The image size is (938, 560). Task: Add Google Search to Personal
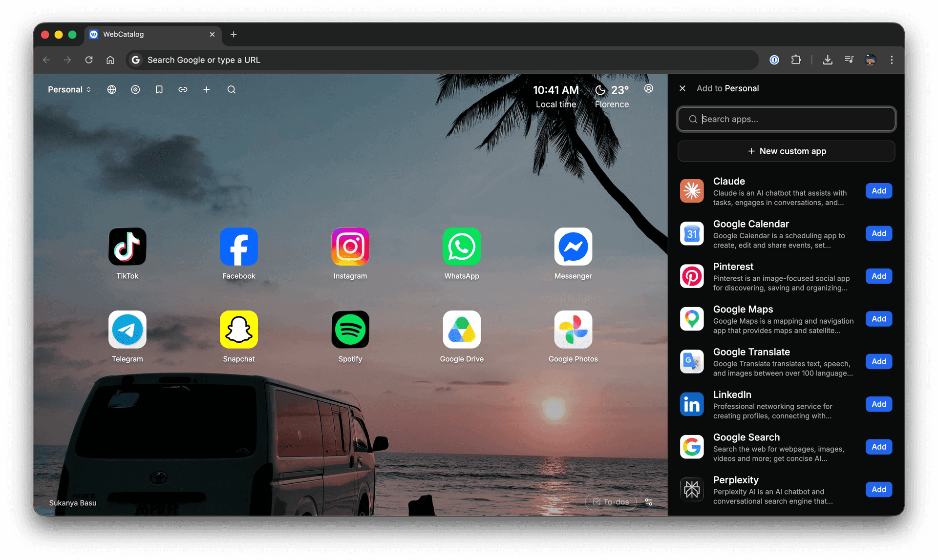878,447
